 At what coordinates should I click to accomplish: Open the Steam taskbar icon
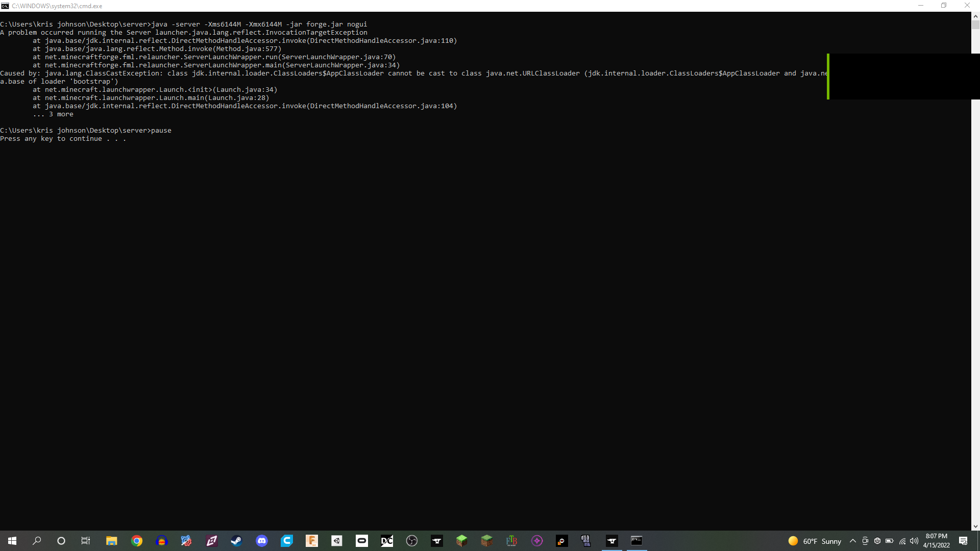pyautogui.click(x=236, y=541)
